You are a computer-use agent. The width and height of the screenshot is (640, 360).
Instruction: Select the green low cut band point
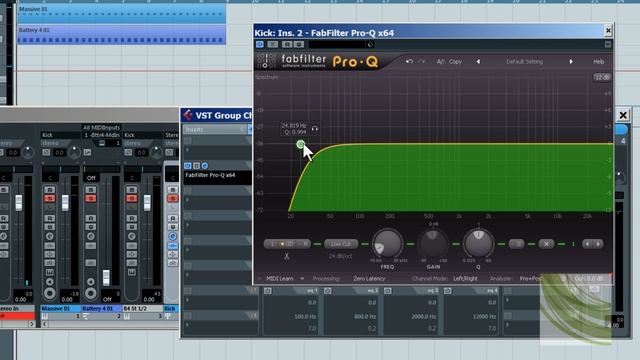[300, 144]
